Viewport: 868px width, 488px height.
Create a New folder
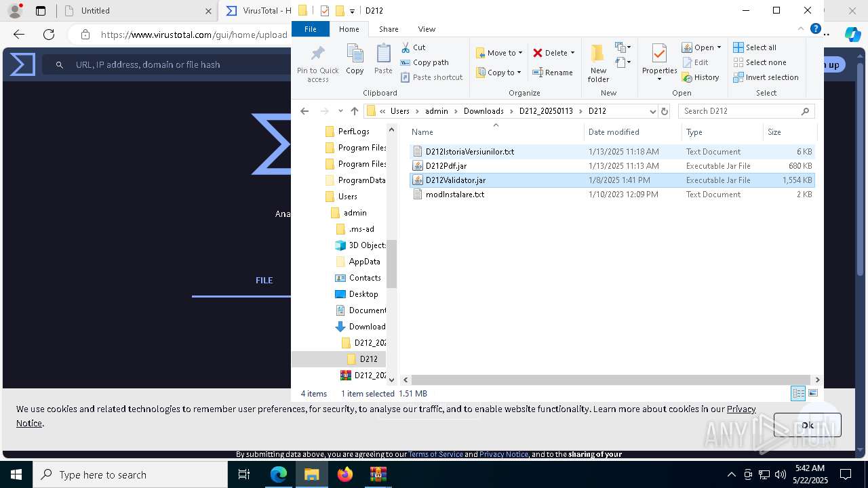point(598,64)
